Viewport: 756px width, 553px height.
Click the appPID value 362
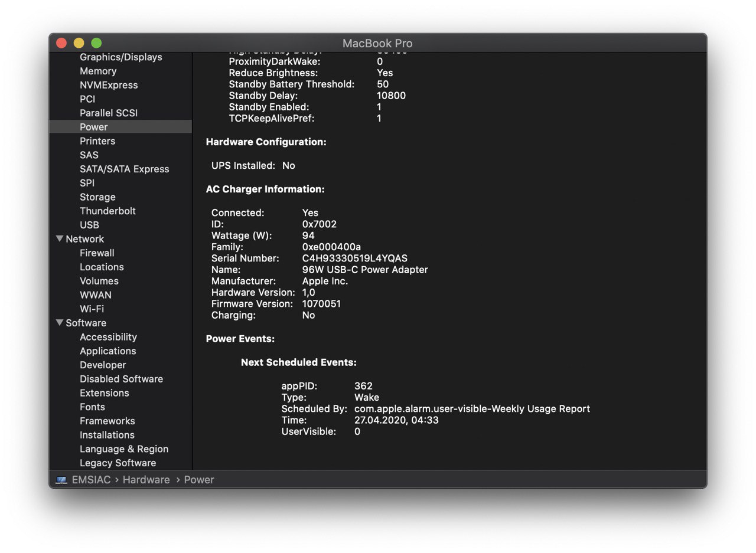pos(363,386)
